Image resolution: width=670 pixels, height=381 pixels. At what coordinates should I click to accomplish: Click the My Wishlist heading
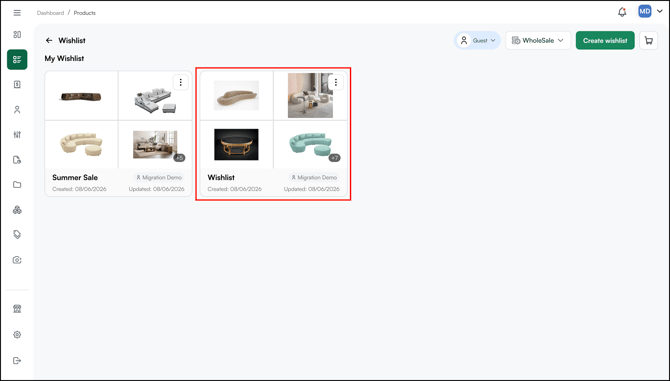64,59
